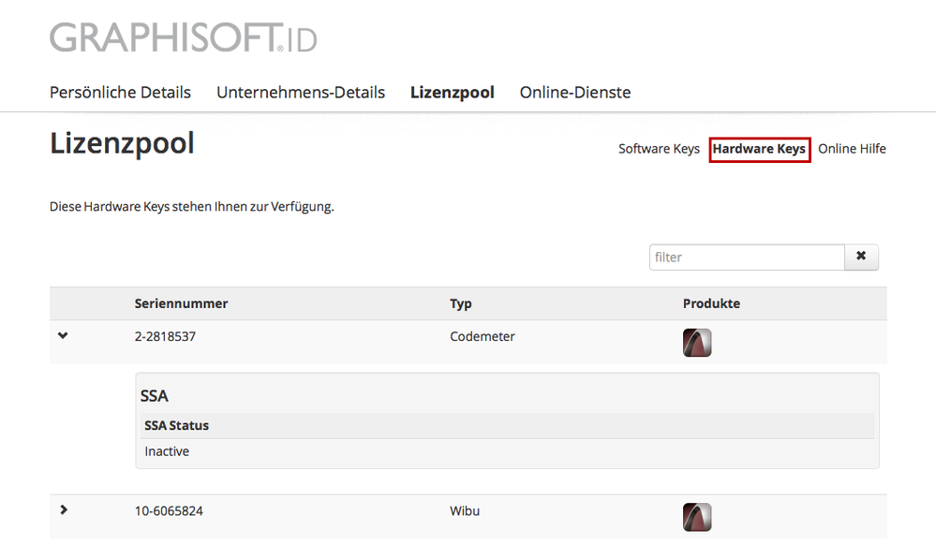Select serial number 10-6065824

(169, 511)
